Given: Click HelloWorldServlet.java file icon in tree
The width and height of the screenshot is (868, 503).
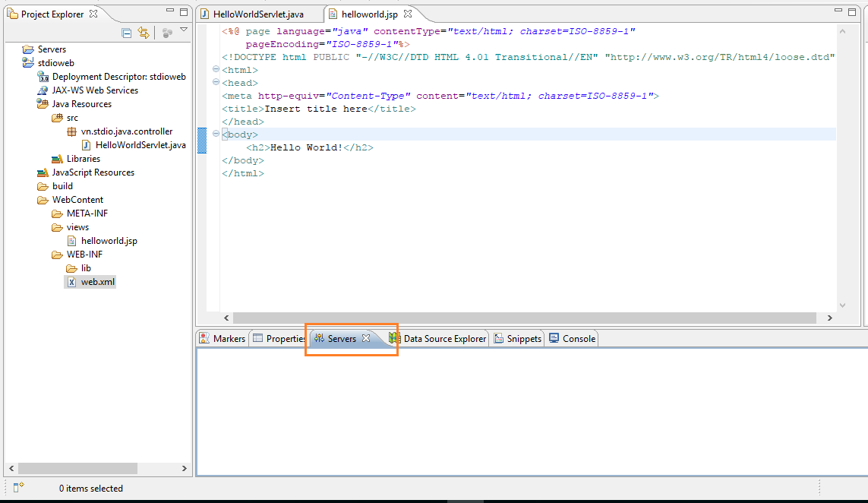Looking at the screenshot, I should point(86,145).
